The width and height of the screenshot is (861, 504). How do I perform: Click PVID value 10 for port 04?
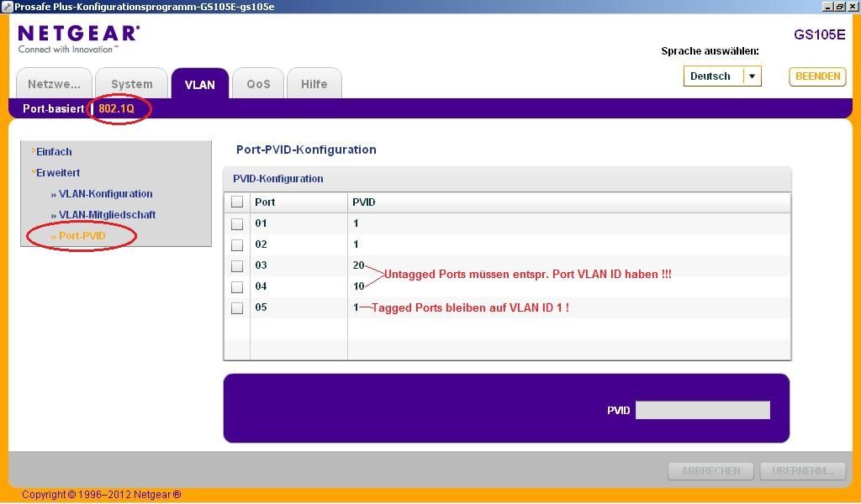point(358,286)
